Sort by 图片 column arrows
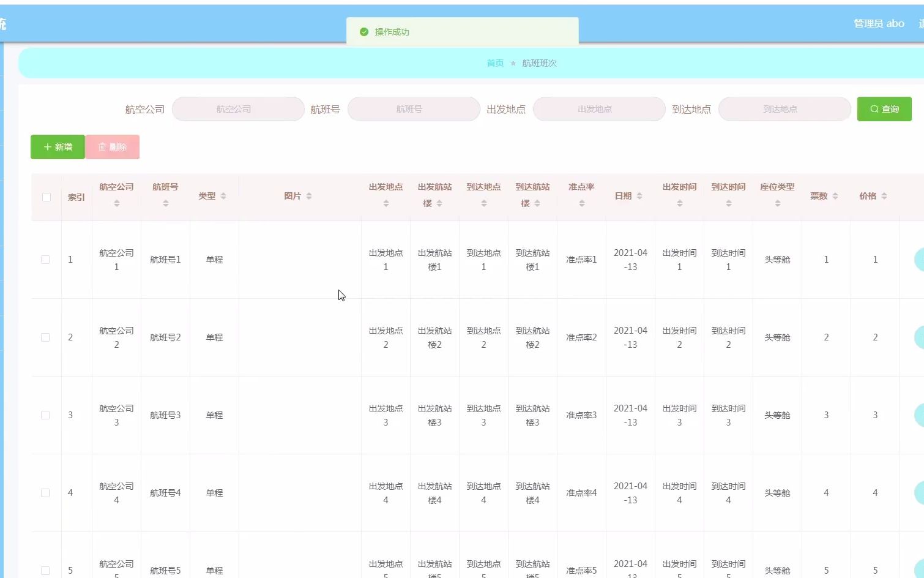The width and height of the screenshot is (924, 578). (x=309, y=196)
